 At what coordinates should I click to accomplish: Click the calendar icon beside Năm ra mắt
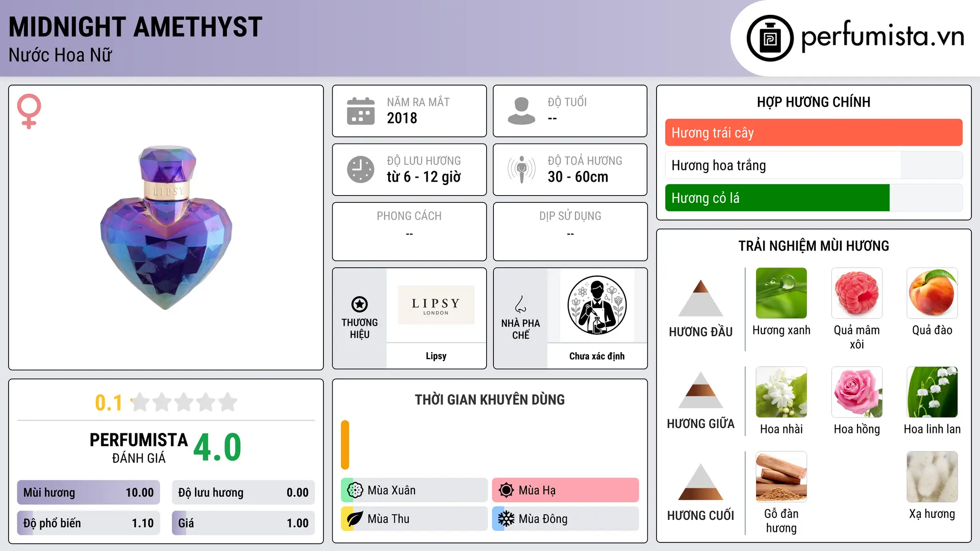coord(361,111)
